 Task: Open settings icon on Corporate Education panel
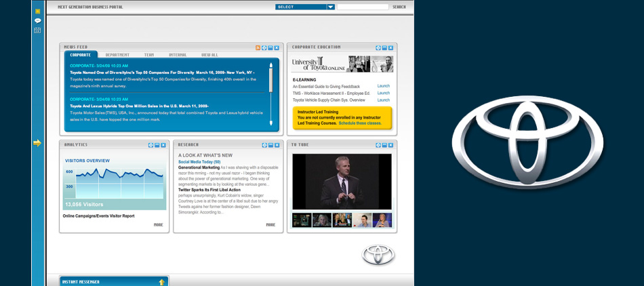point(378,48)
